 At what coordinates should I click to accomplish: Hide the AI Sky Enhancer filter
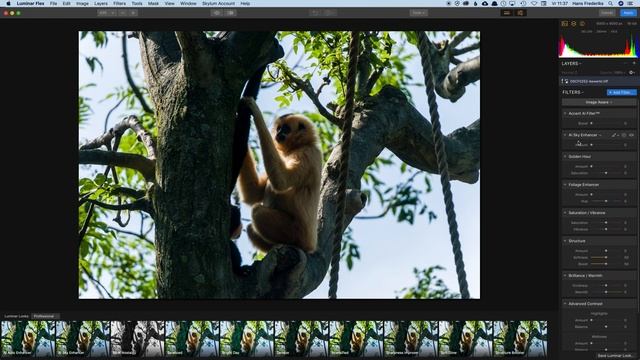point(631,135)
